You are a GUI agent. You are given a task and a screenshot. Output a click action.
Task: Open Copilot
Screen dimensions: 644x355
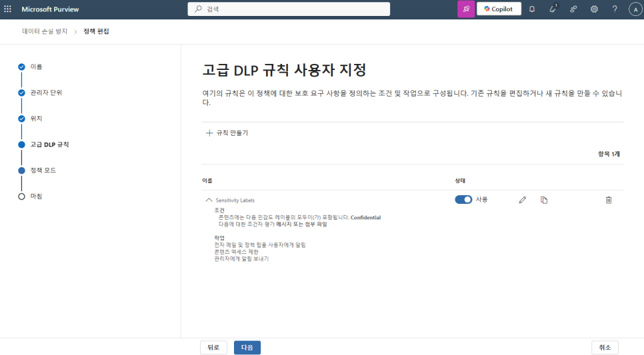[x=499, y=9]
